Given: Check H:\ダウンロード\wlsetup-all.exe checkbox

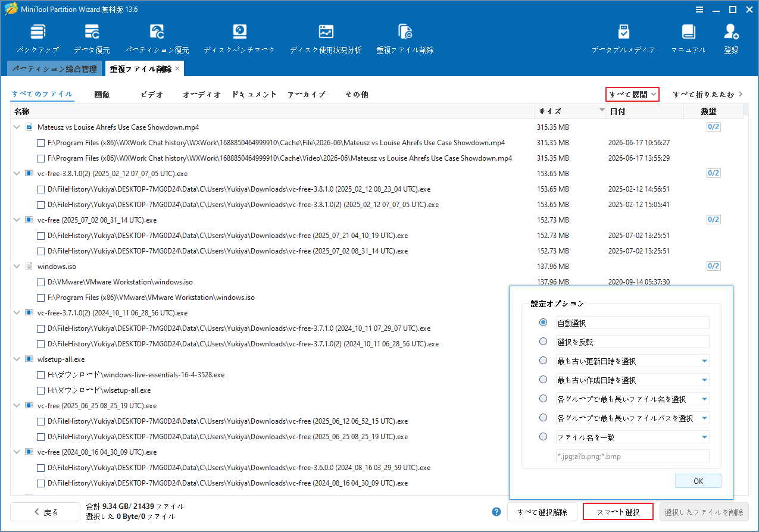Looking at the screenshot, I should coord(40,390).
